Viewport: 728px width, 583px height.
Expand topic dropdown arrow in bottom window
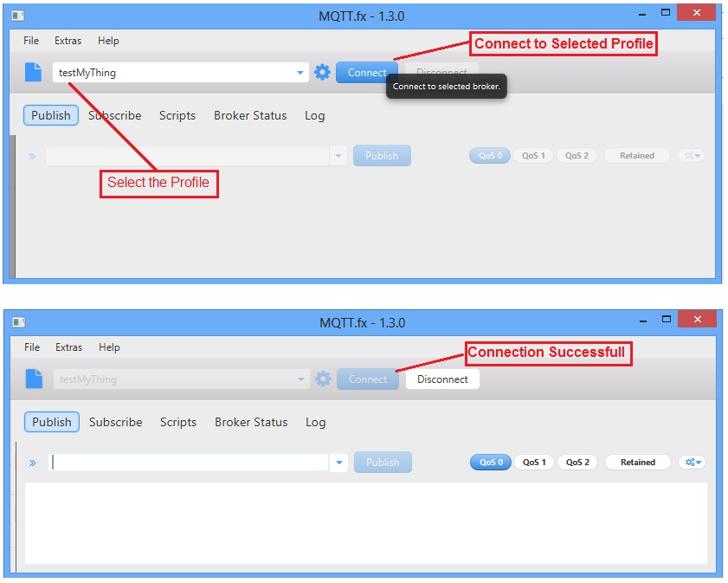click(339, 463)
